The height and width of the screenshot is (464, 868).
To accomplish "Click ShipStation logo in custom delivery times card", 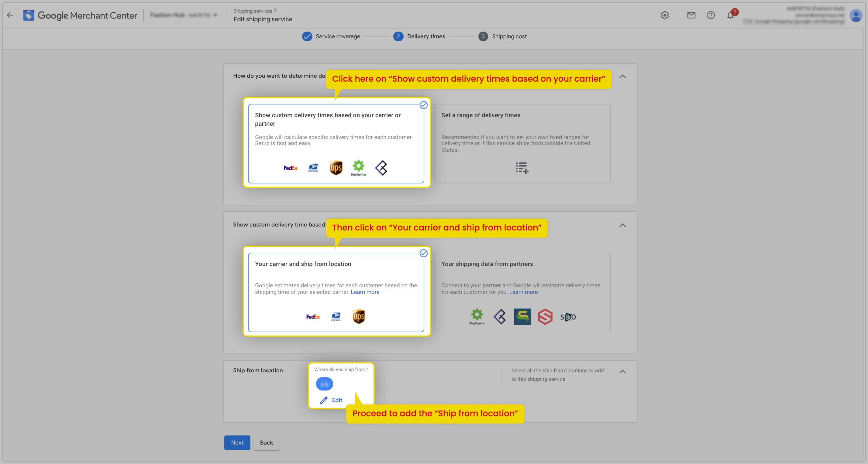I will 358,168.
